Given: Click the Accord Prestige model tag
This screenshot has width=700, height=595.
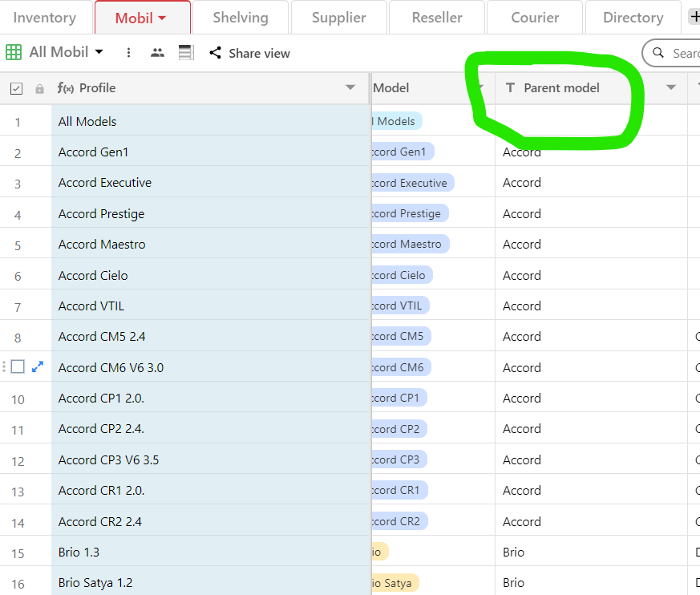Looking at the screenshot, I should [410, 213].
